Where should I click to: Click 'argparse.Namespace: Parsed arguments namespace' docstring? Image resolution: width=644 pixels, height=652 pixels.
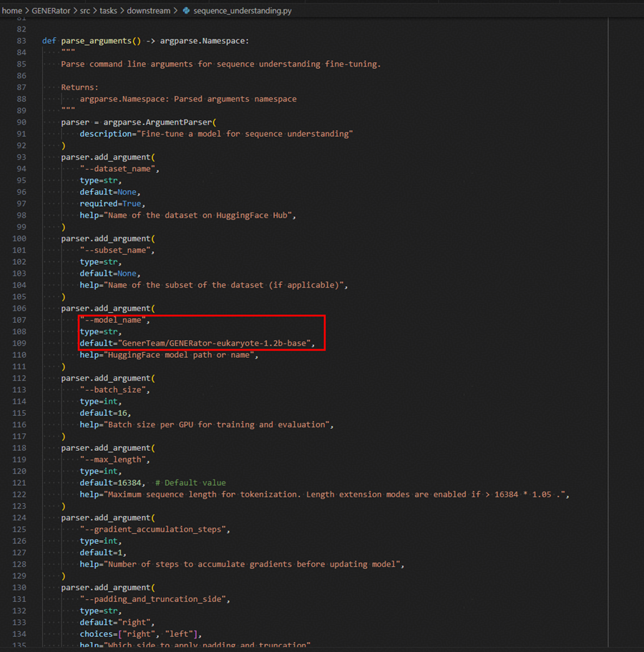tap(188, 99)
